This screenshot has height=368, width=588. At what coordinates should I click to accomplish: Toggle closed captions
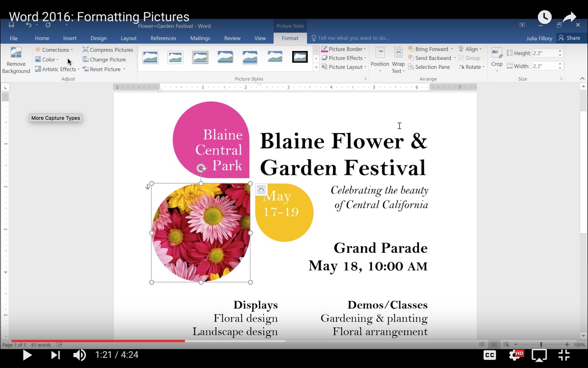[x=490, y=355]
